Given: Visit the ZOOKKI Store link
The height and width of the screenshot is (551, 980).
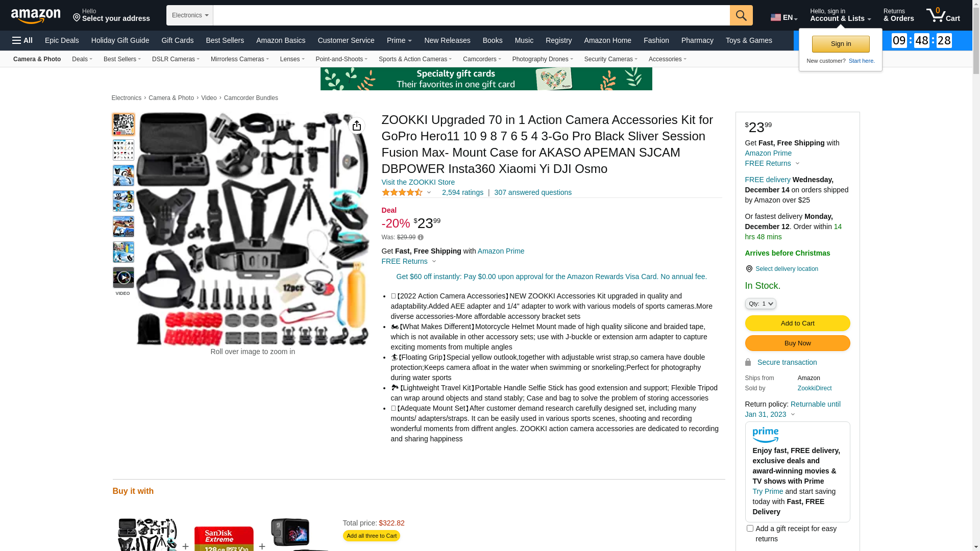Looking at the screenshot, I should pos(418,182).
